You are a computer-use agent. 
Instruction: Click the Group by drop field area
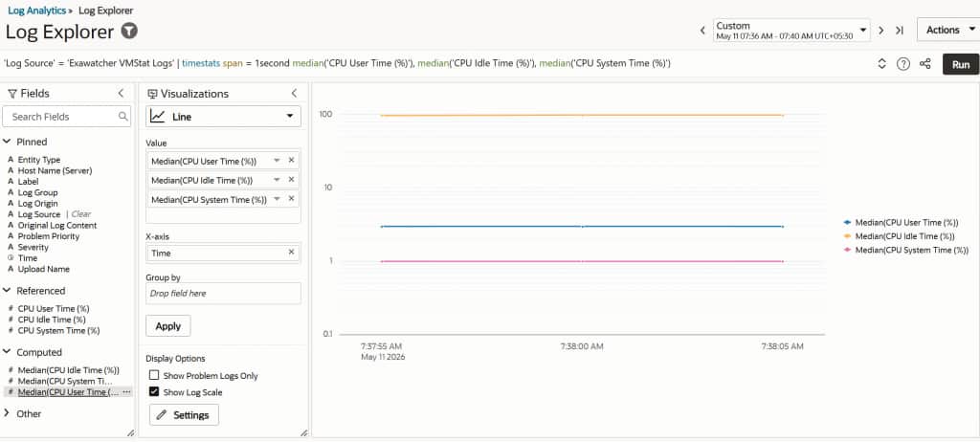(223, 293)
